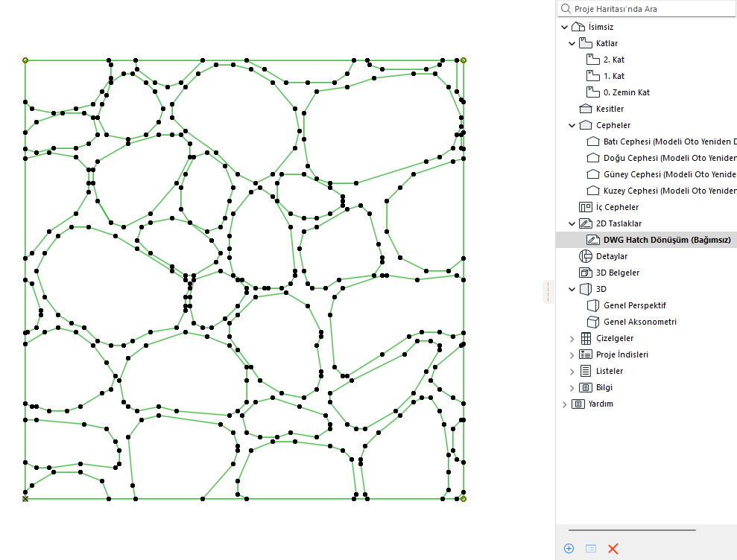Click the 3D Belgeler documents icon

(585, 273)
